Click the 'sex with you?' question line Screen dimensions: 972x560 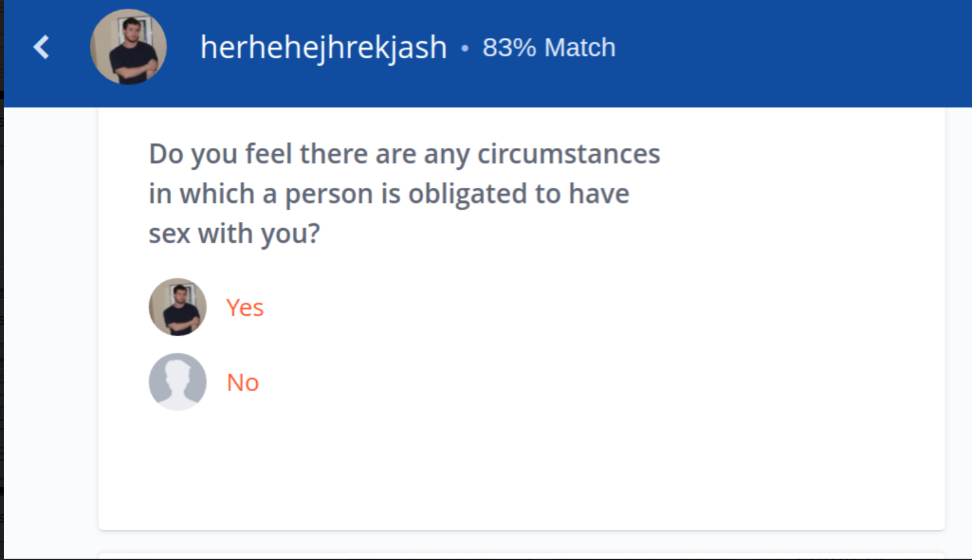[x=235, y=234]
